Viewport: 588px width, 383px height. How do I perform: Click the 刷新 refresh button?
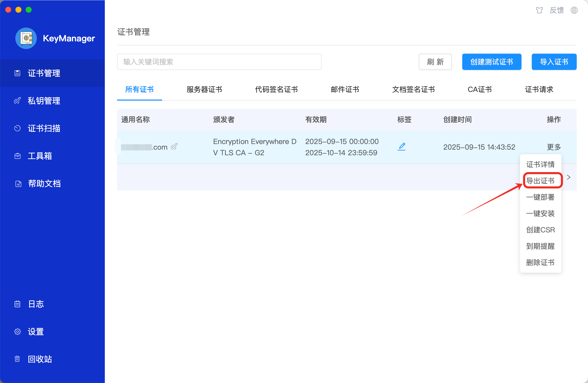coord(435,62)
